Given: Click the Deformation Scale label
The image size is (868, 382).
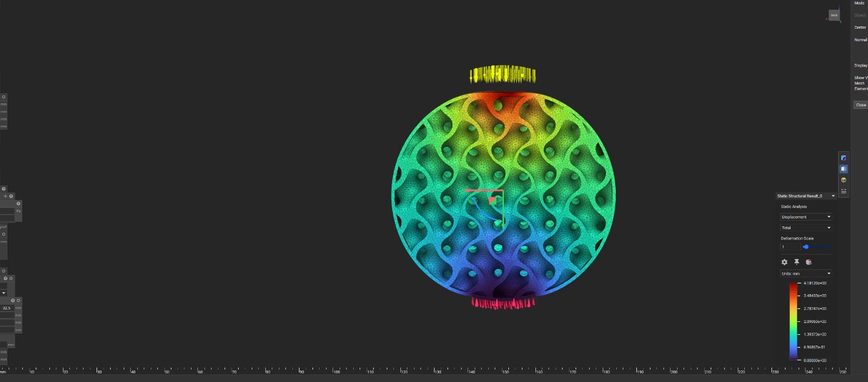Looking at the screenshot, I should (797, 238).
